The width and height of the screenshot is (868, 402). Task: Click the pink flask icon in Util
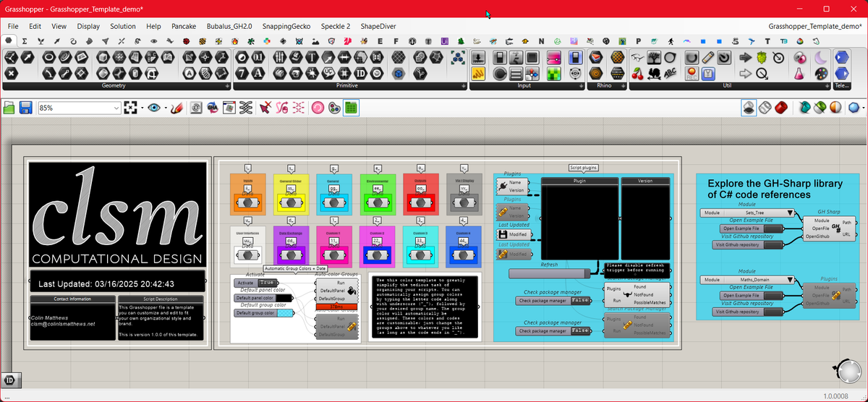(x=799, y=73)
